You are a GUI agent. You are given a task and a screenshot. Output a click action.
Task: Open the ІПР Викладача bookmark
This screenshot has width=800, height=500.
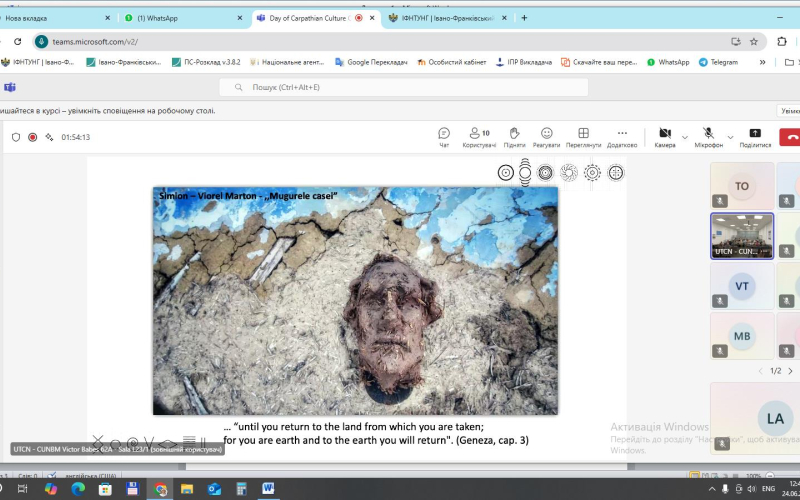(x=524, y=62)
